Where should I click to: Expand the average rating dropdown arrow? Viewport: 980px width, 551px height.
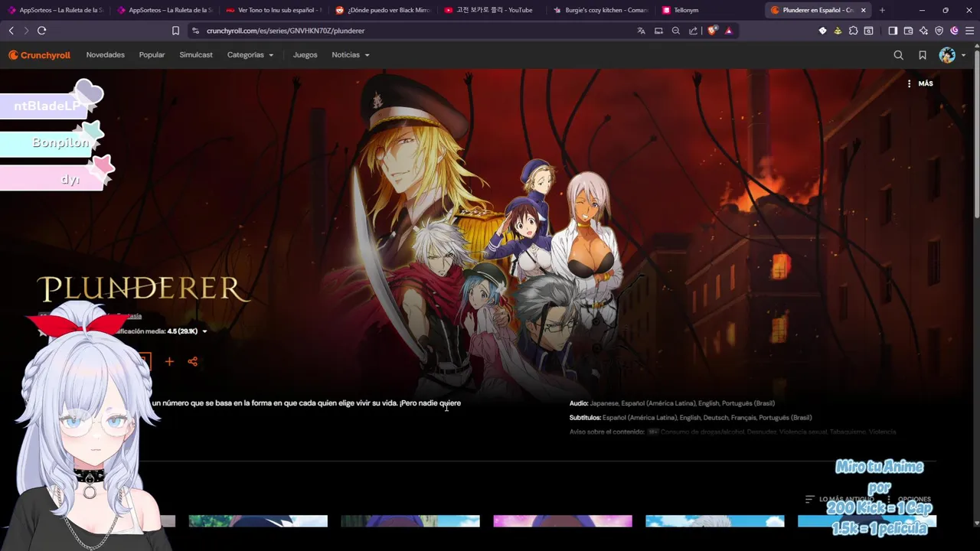pyautogui.click(x=204, y=331)
